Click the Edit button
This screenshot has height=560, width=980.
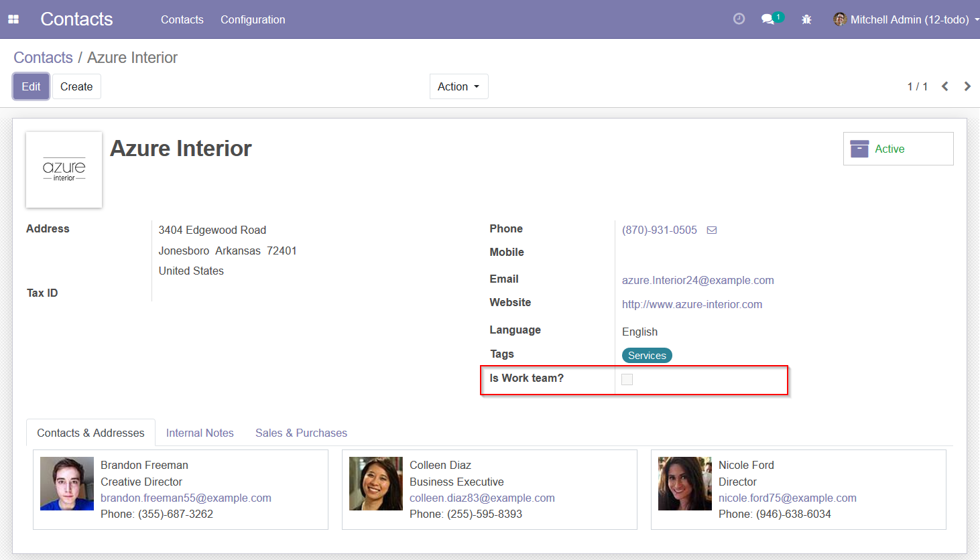point(31,86)
